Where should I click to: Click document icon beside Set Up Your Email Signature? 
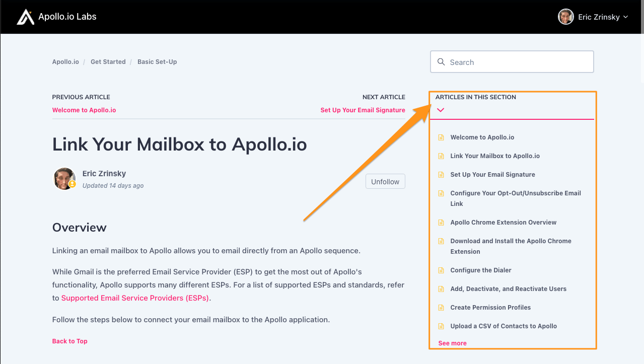point(441,175)
